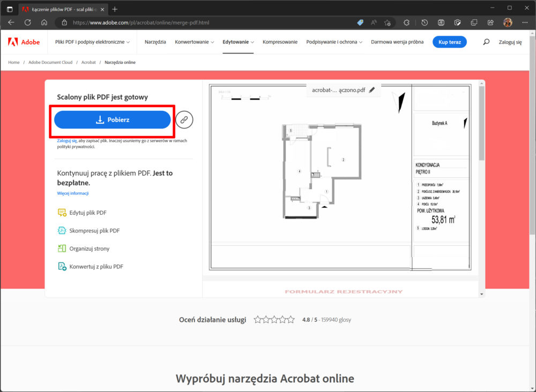
Task: Open Organizuj strony tool
Action: click(x=84, y=248)
